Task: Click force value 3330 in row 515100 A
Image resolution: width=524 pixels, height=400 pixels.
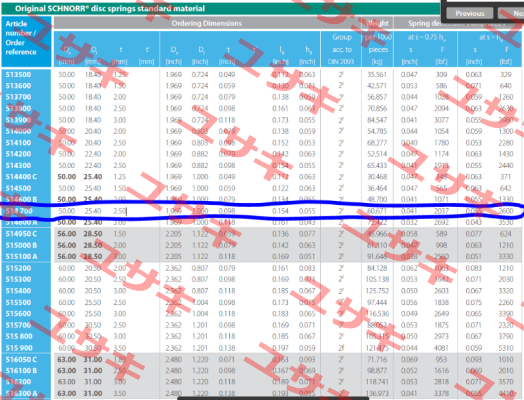Action: [x=506, y=256]
